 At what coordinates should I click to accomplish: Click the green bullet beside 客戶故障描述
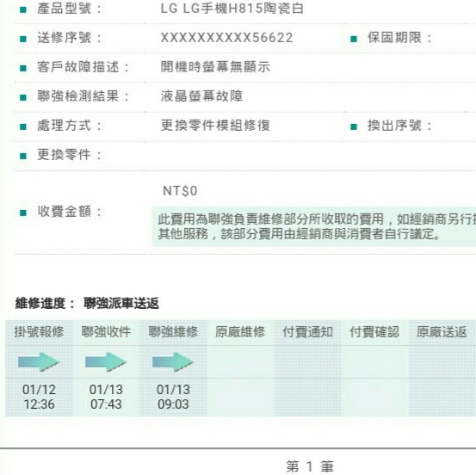(x=23, y=68)
